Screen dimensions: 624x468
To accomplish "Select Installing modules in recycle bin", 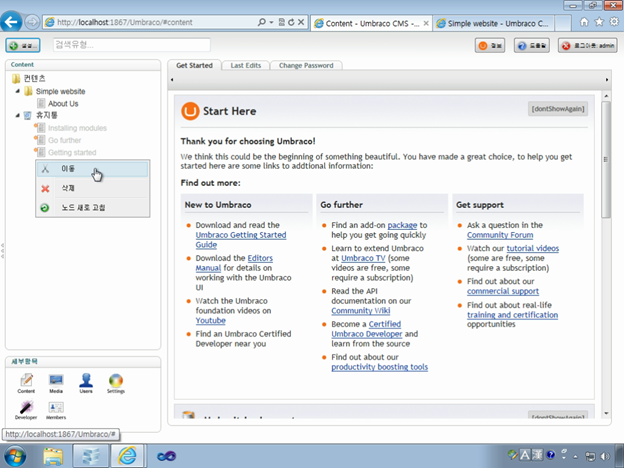I will click(x=77, y=128).
